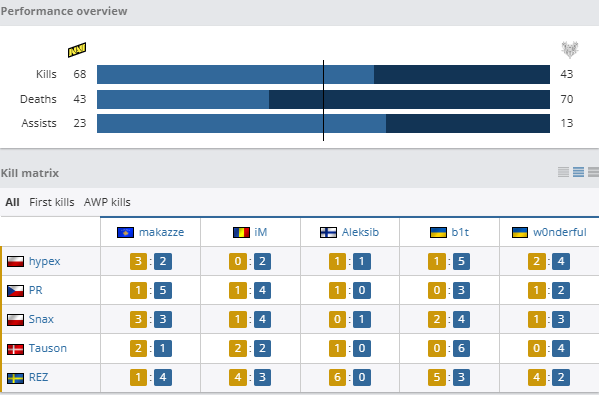Click Tauson vs b1t cell 0:6

coord(449,348)
